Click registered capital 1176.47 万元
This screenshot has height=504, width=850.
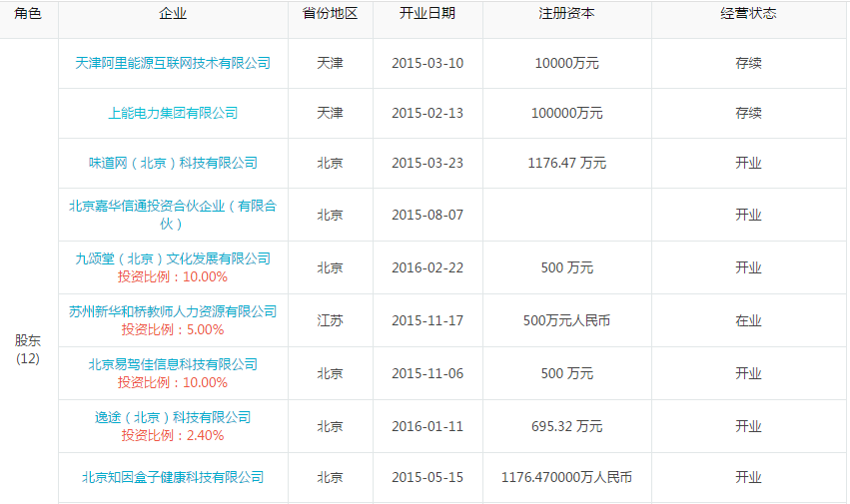click(567, 163)
